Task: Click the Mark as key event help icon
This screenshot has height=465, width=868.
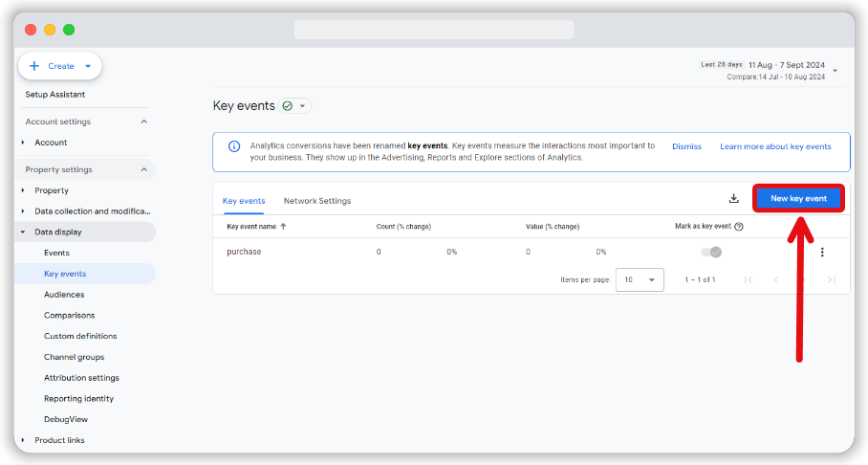Action: click(738, 226)
